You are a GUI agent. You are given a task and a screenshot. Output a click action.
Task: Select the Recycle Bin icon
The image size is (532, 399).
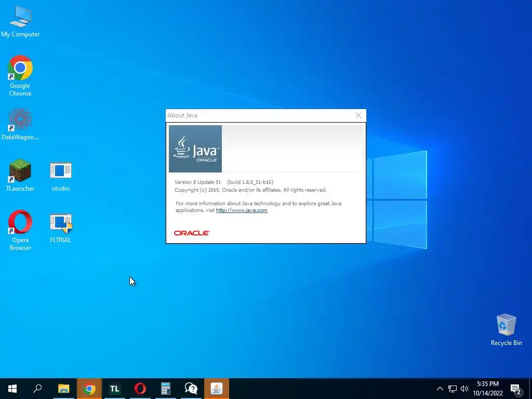pyautogui.click(x=506, y=330)
